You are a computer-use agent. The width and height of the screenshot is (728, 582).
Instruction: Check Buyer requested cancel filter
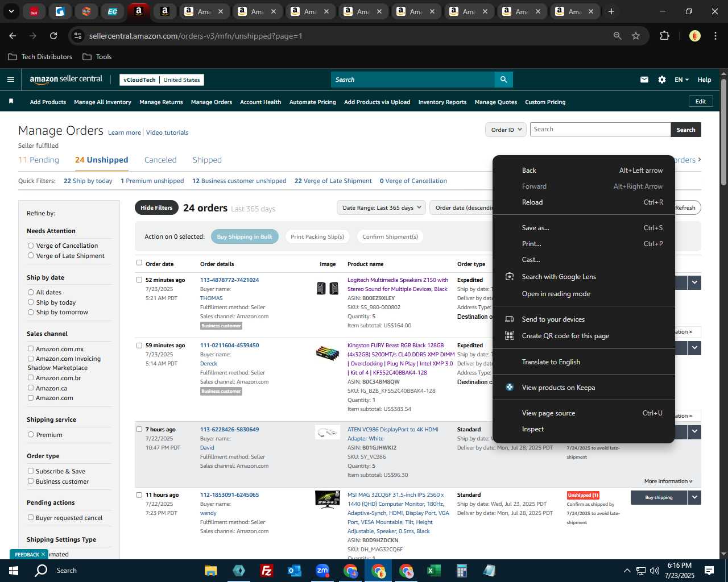[x=31, y=518]
